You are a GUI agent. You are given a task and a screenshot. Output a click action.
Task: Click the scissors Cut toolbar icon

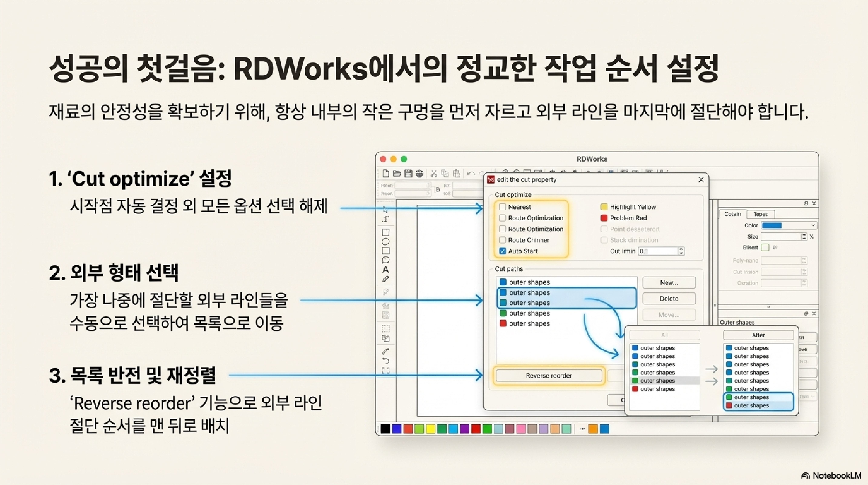434,173
